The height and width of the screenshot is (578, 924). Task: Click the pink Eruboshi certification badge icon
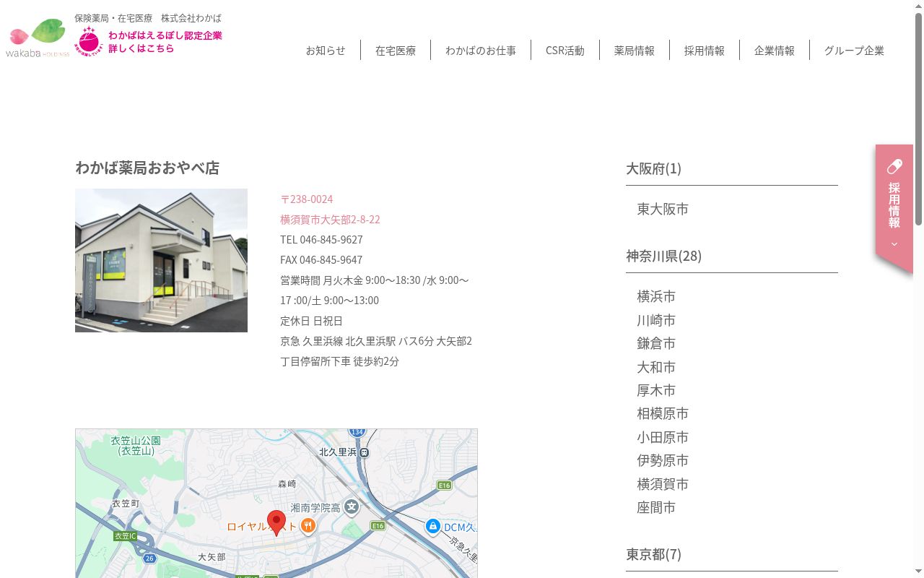[90, 41]
